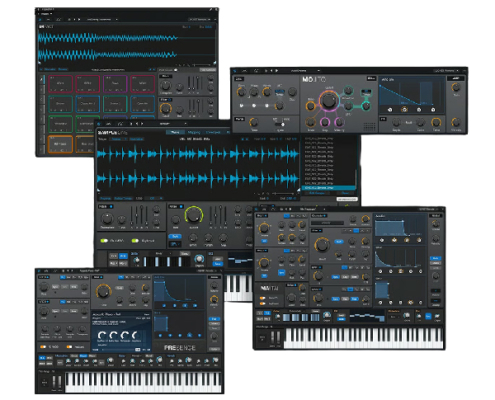Viewport: 495px width, 400px height.
Task: Select the highlighted orange pad in Impact
Action: [x=61, y=145]
